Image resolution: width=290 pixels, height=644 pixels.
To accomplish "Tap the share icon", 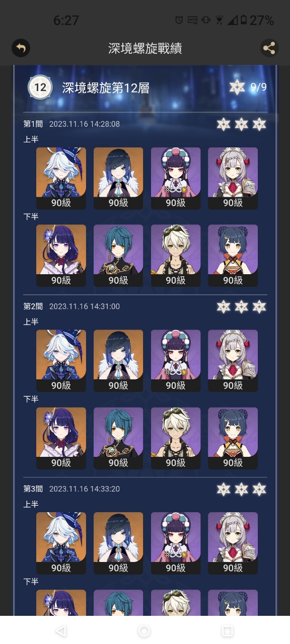I will 269,48.
